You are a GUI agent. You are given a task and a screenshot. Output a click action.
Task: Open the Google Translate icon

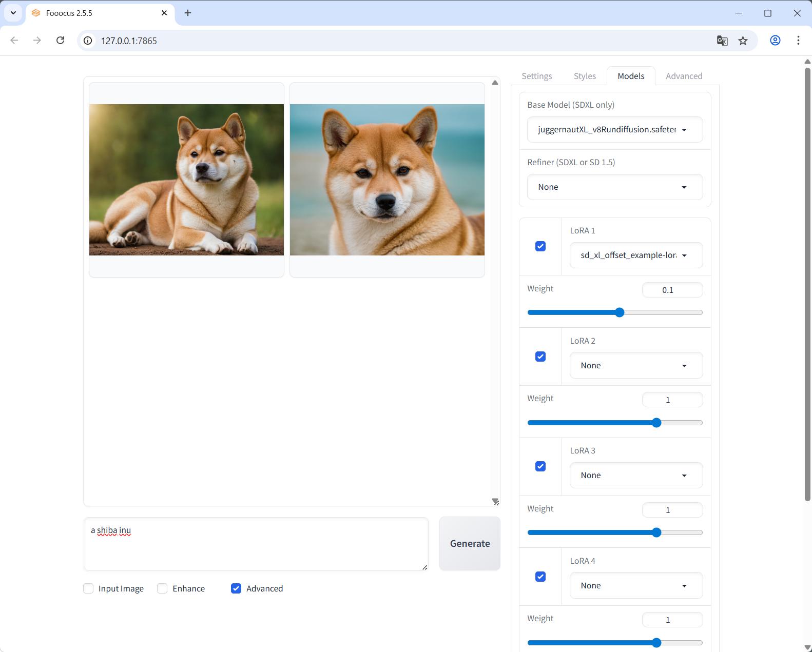pyautogui.click(x=722, y=41)
